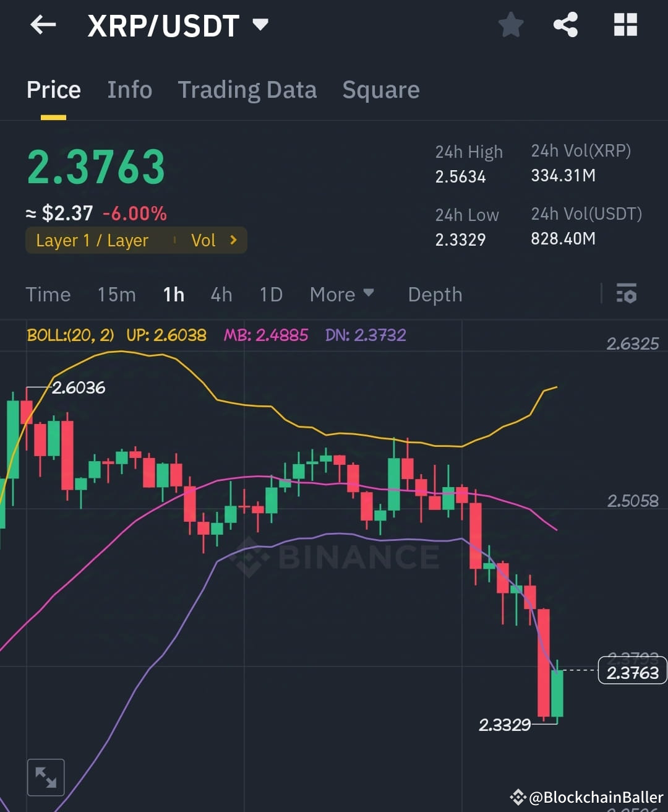
Task: Select the current price label 2.3763
Action: coord(632,672)
